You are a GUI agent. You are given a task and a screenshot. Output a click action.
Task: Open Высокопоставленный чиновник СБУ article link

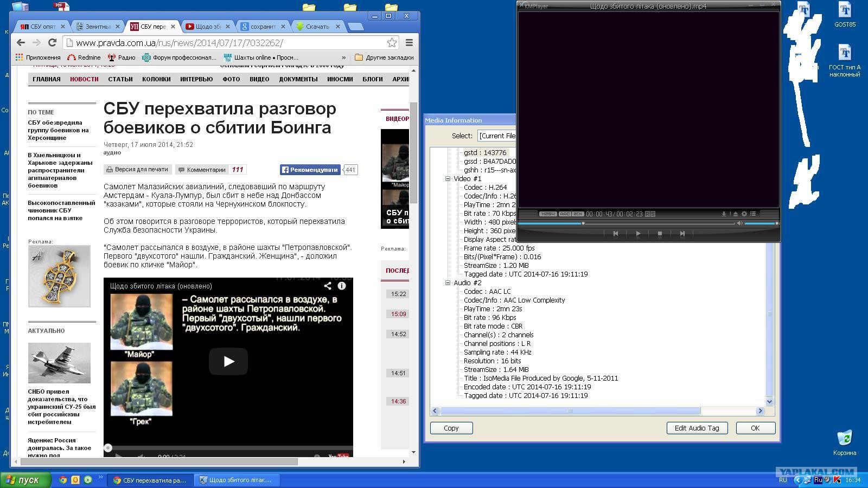61,210
